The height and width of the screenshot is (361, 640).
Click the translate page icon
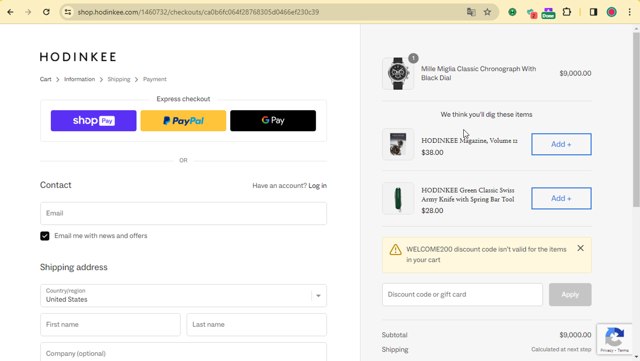[471, 12]
